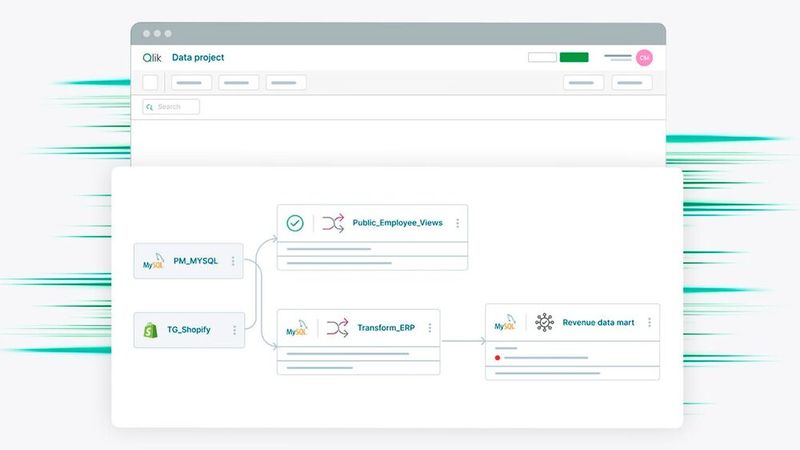Viewport: 800px width, 450px height.
Task: Click the white outlined header button
Action: [x=542, y=57]
